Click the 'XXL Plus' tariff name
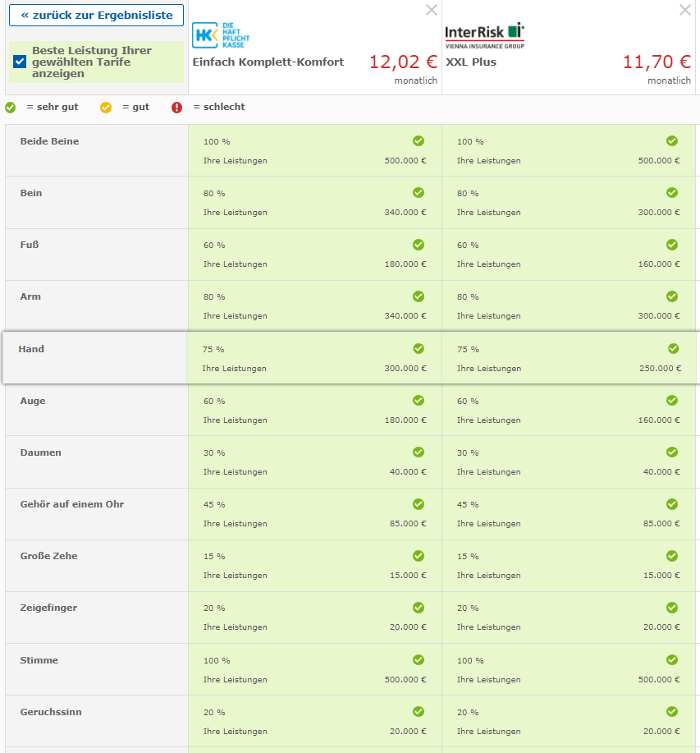700x753 pixels. coord(471,62)
